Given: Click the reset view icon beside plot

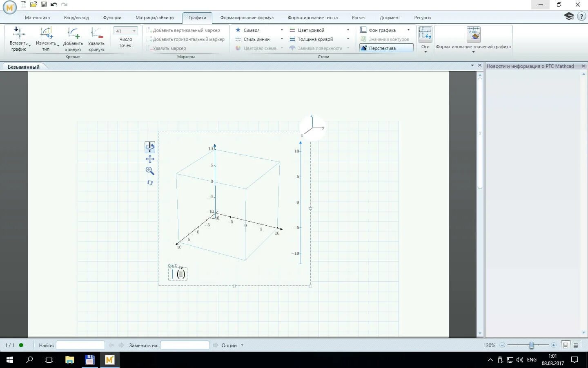Looking at the screenshot, I should [150, 182].
